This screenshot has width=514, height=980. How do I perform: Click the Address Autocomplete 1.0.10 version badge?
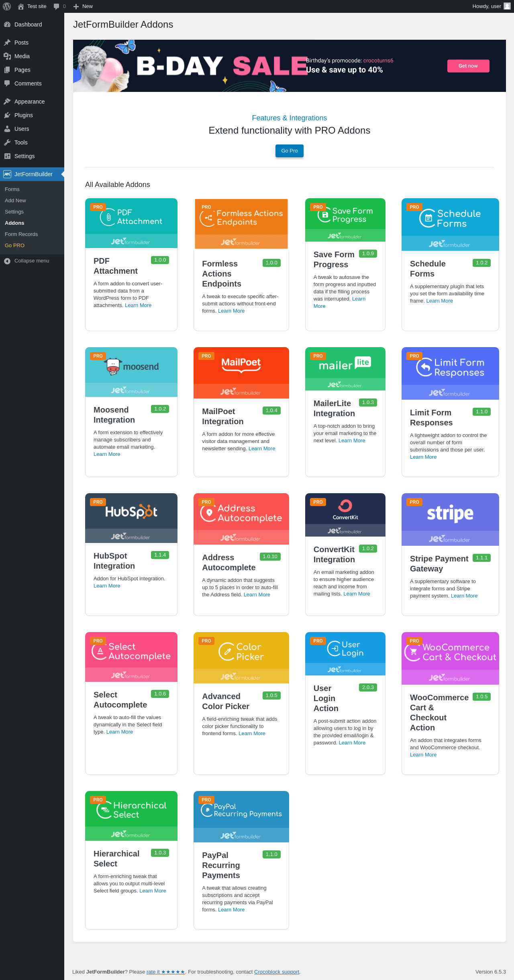(x=270, y=557)
